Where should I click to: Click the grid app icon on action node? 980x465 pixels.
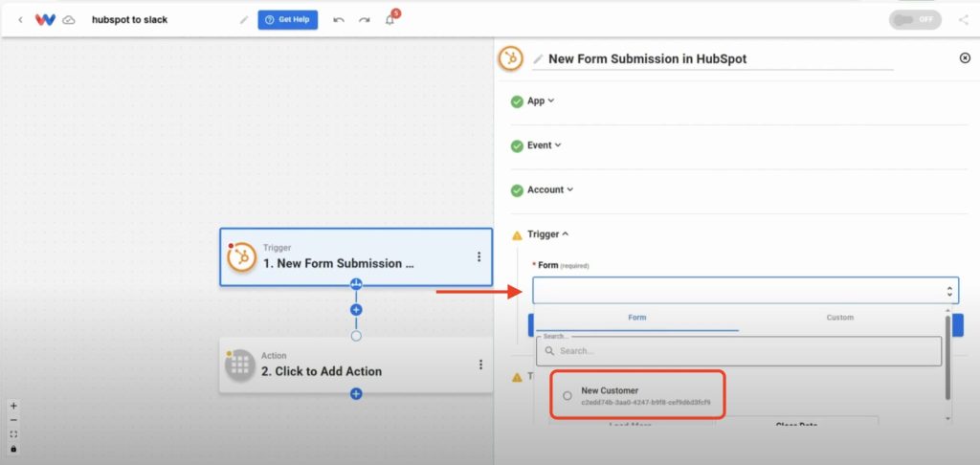coord(240,365)
